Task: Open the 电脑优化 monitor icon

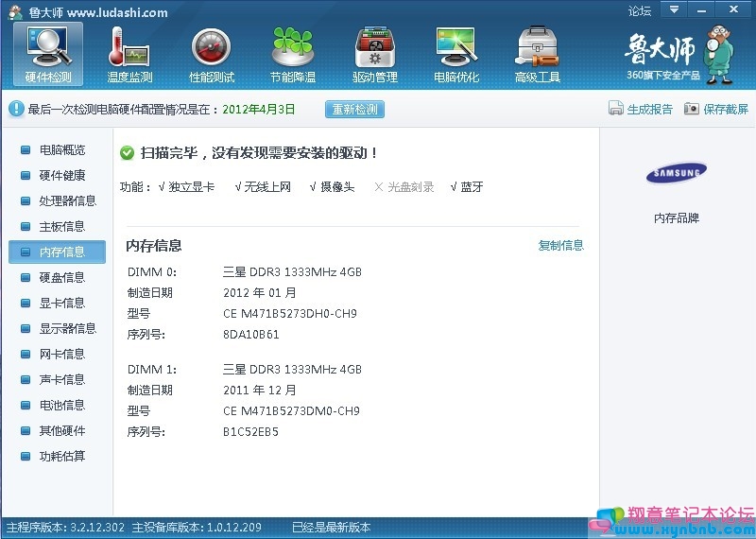Action: pos(456,54)
